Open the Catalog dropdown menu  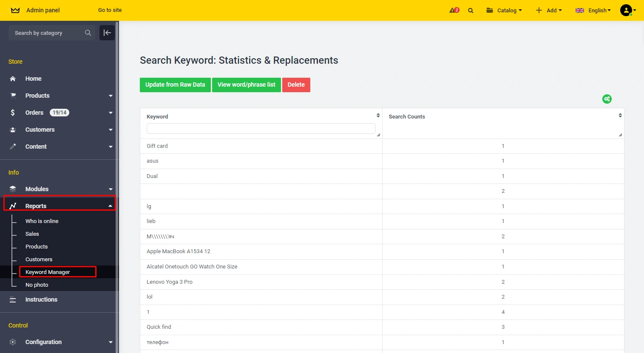click(504, 10)
